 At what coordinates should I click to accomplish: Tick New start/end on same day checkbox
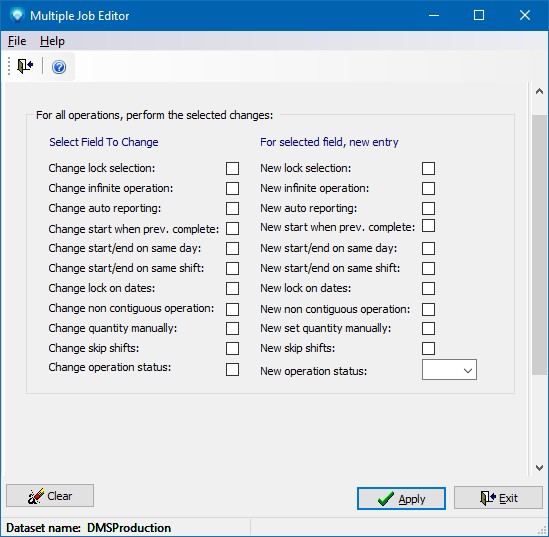pos(429,249)
